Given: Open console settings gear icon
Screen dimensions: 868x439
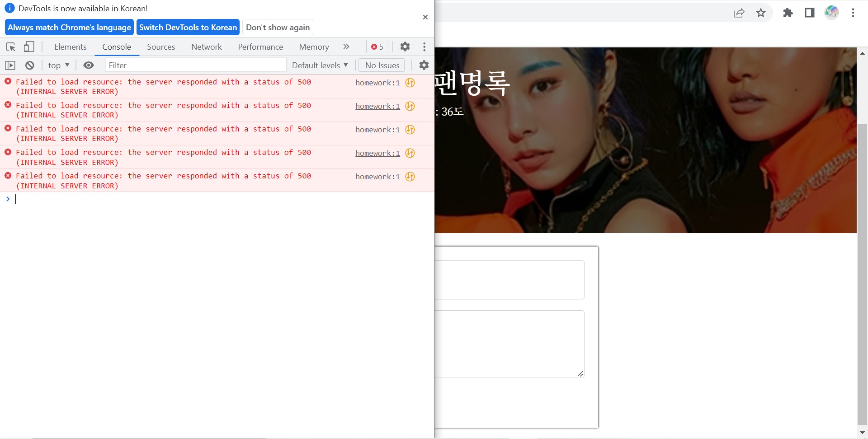Looking at the screenshot, I should coord(424,65).
